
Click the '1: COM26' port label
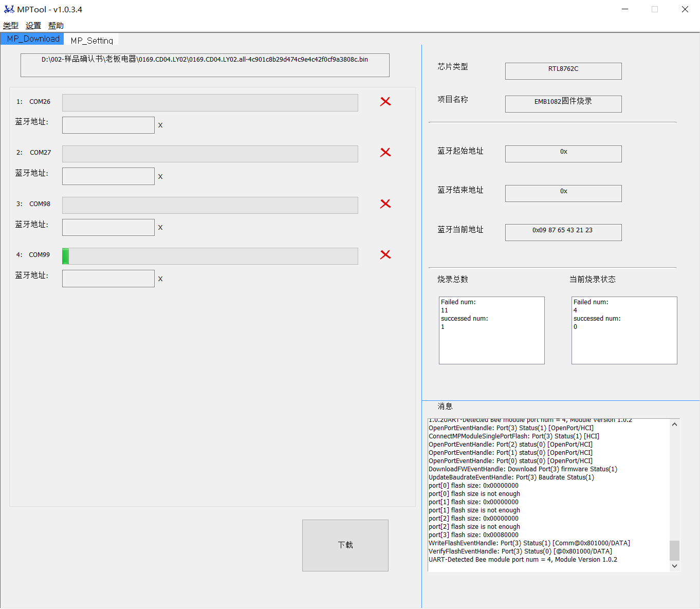tap(33, 102)
